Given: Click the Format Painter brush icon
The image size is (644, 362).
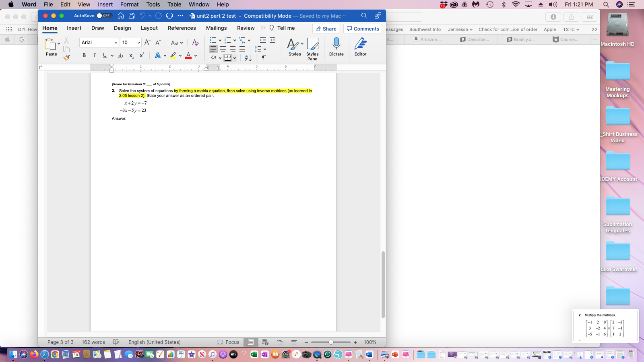Looking at the screenshot, I should click(66, 58).
